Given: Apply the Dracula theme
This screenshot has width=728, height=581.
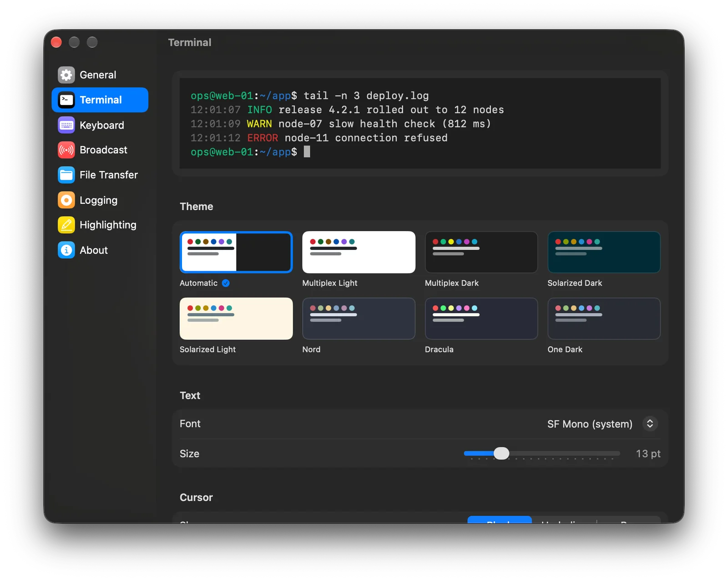Looking at the screenshot, I should tap(481, 318).
